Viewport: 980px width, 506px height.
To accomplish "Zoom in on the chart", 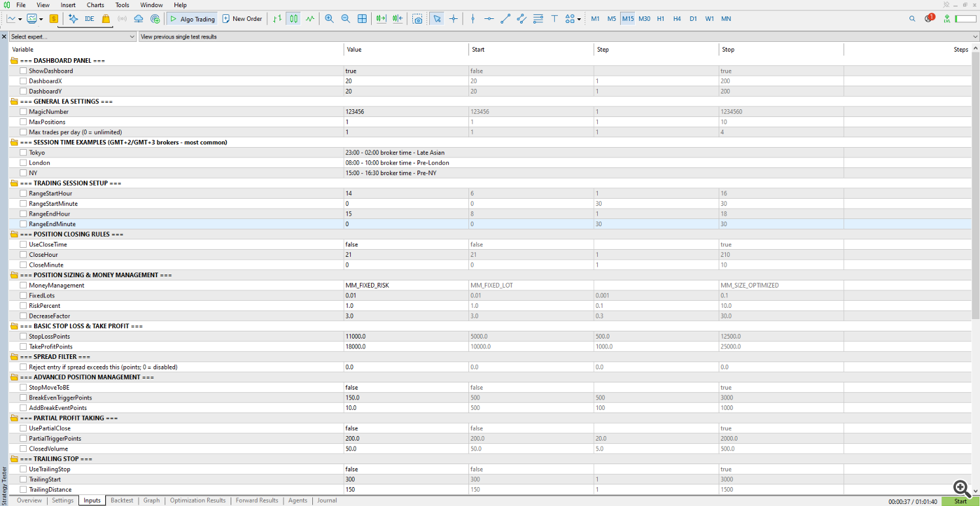I will tap(329, 19).
